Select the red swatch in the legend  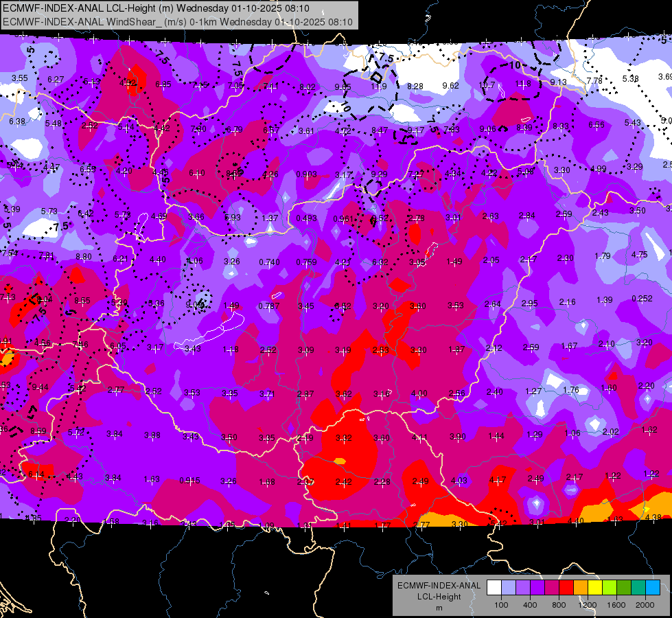point(566,587)
